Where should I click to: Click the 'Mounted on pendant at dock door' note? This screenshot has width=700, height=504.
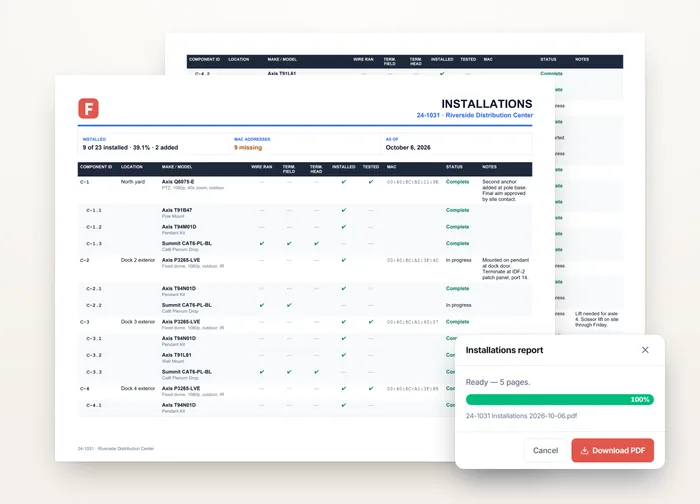tap(505, 269)
